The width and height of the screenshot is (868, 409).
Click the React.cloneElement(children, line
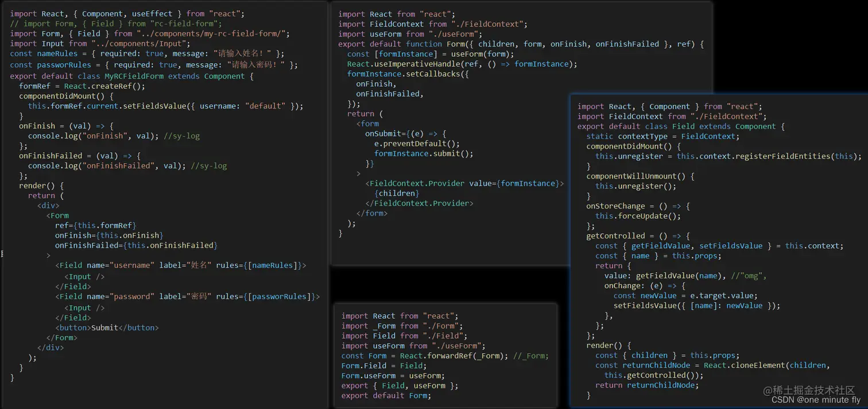[x=712, y=365]
